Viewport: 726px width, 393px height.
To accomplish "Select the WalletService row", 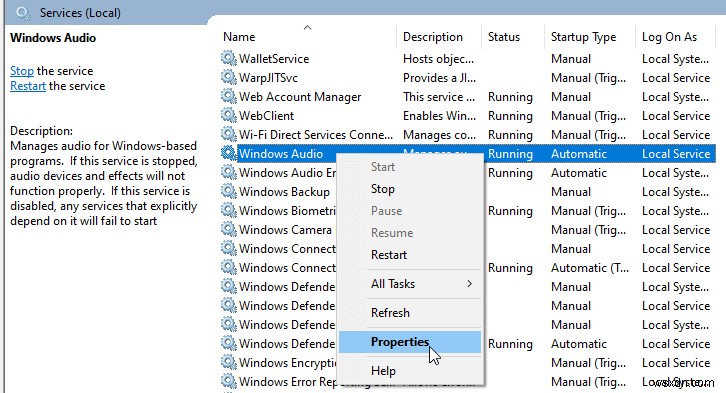I will click(468, 59).
